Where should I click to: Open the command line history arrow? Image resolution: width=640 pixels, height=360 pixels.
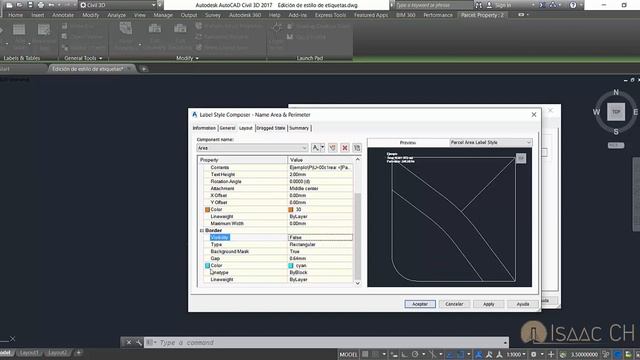pyautogui.click(x=505, y=342)
